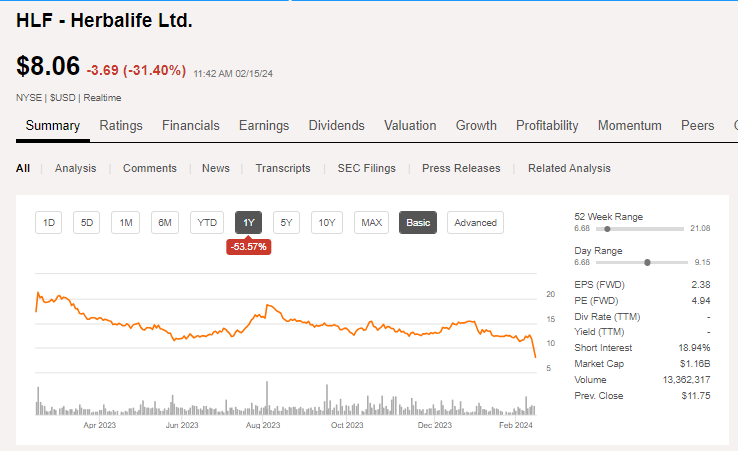View SEC Filings
This screenshot has width=738, height=451.
point(367,168)
